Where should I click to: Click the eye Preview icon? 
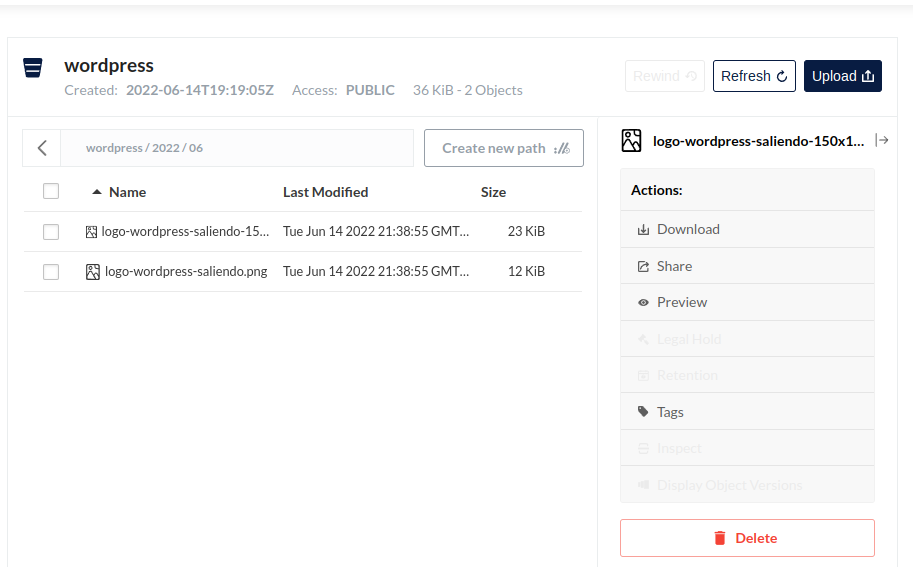643,303
